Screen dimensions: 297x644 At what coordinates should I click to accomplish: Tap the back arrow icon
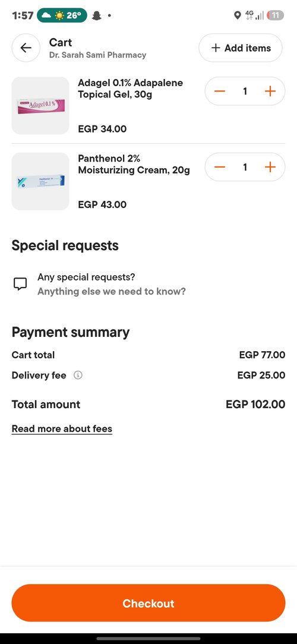(x=26, y=48)
